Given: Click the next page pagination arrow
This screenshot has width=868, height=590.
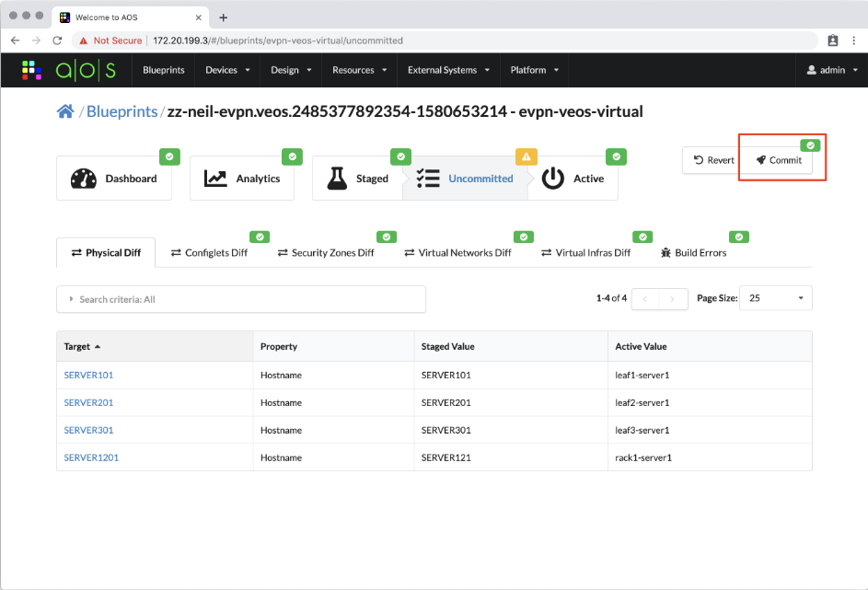Looking at the screenshot, I should 674,297.
